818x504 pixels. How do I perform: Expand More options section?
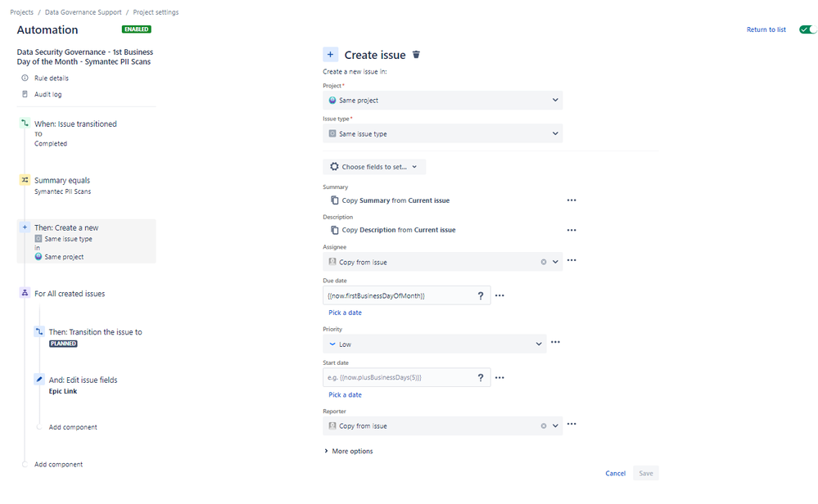(349, 451)
